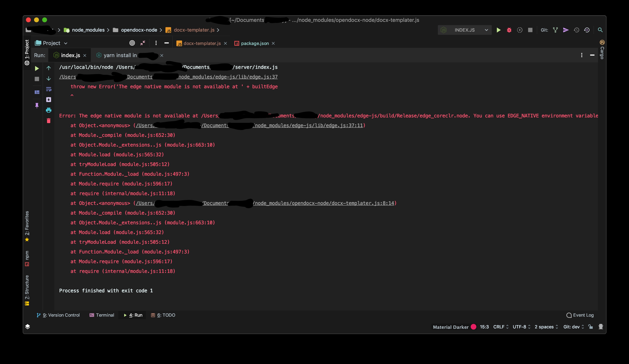Run INDEX.JS with green play button
This screenshot has height=364, width=629.
(x=498, y=30)
